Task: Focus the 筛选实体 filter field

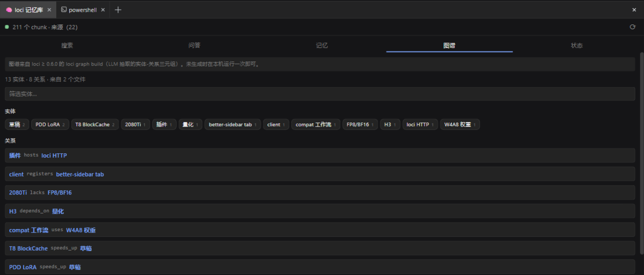Action: (x=320, y=94)
